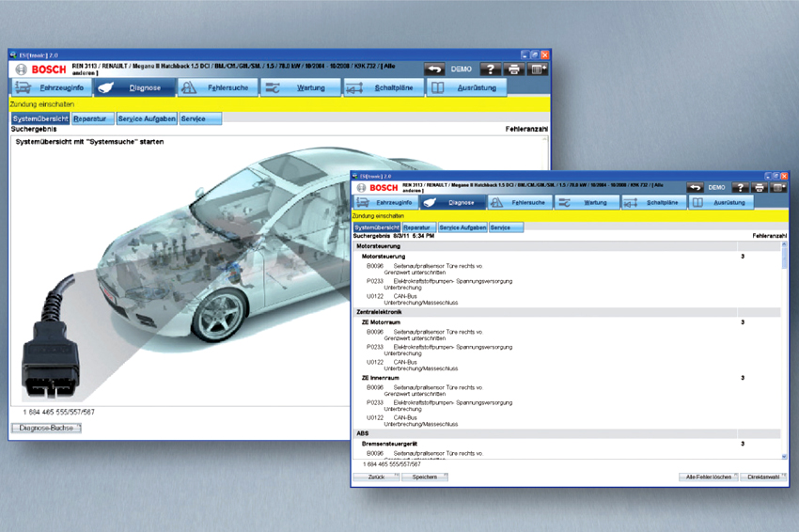Viewport: 799px width, 532px height.
Task: Click the printer icon in the rear window
Action: click(514, 69)
